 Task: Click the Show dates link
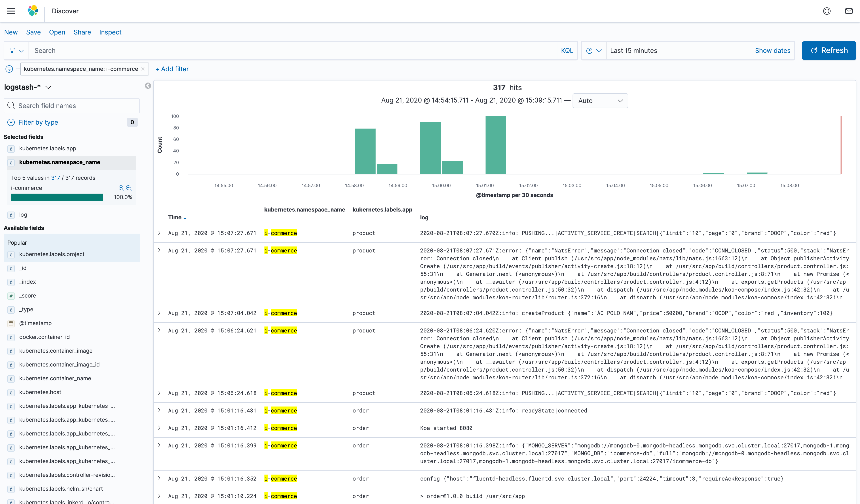772,51
